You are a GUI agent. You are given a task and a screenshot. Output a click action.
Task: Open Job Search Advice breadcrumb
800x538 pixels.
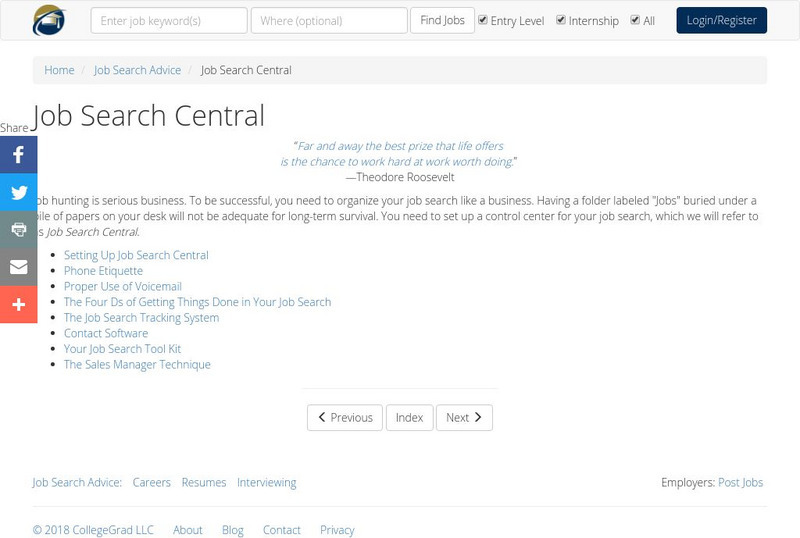137,70
